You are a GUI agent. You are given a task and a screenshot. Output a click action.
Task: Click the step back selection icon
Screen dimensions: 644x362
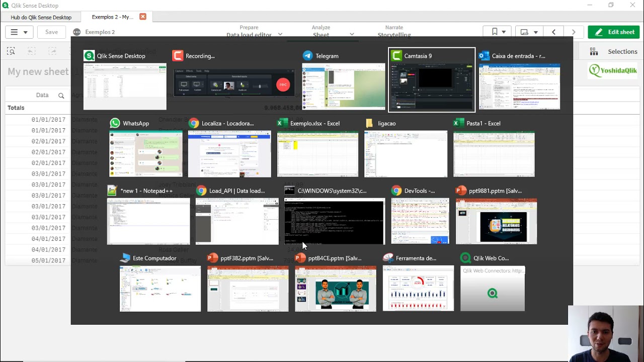[32, 51]
